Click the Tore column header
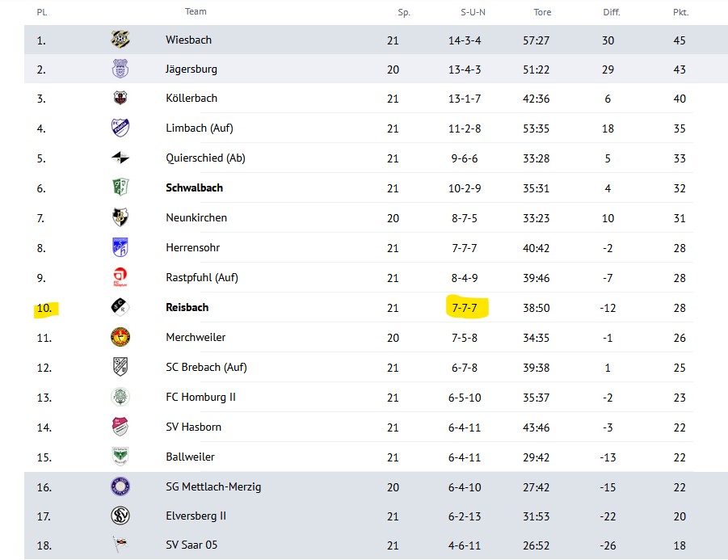This screenshot has width=728, height=560. pyautogui.click(x=542, y=12)
